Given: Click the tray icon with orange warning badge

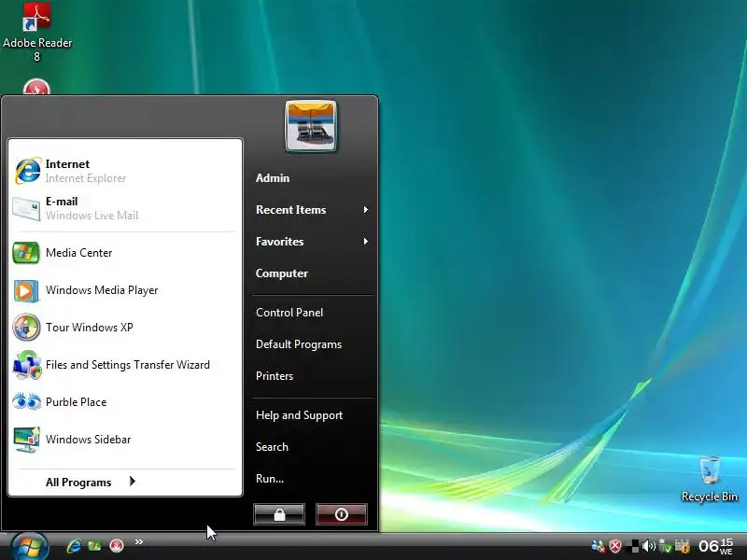Looking at the screenshot, I should (x=683, y=546).
